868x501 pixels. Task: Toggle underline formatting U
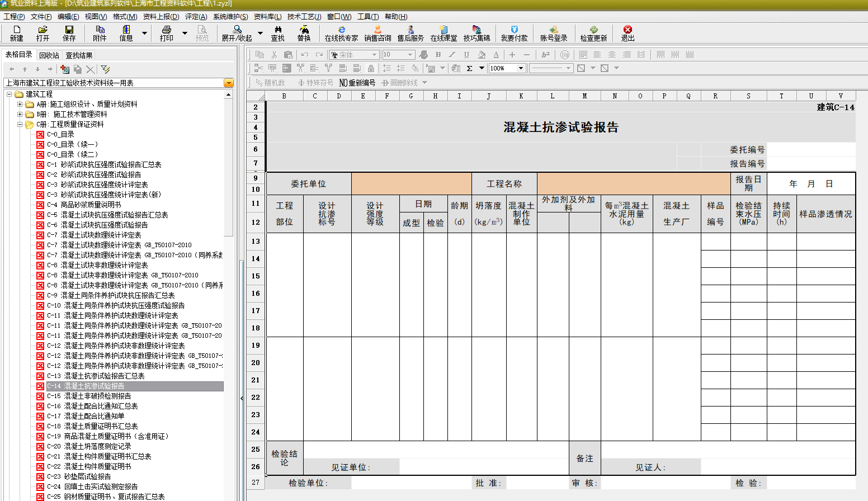pos(466,54)
